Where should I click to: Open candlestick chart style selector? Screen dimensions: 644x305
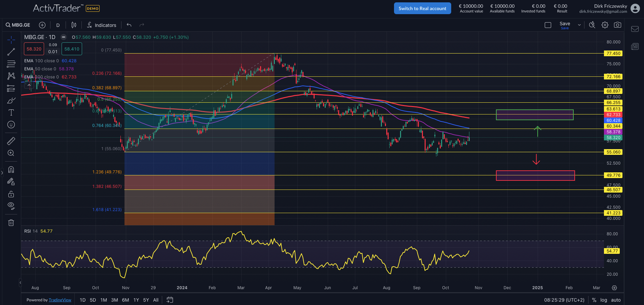pos(74,25)
